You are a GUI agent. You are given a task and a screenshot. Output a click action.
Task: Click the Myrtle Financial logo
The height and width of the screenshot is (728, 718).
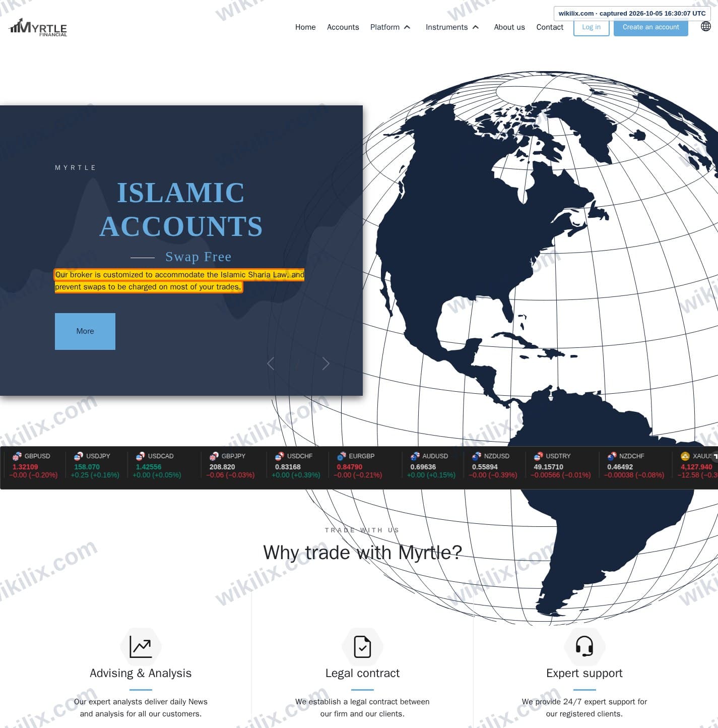38,27
